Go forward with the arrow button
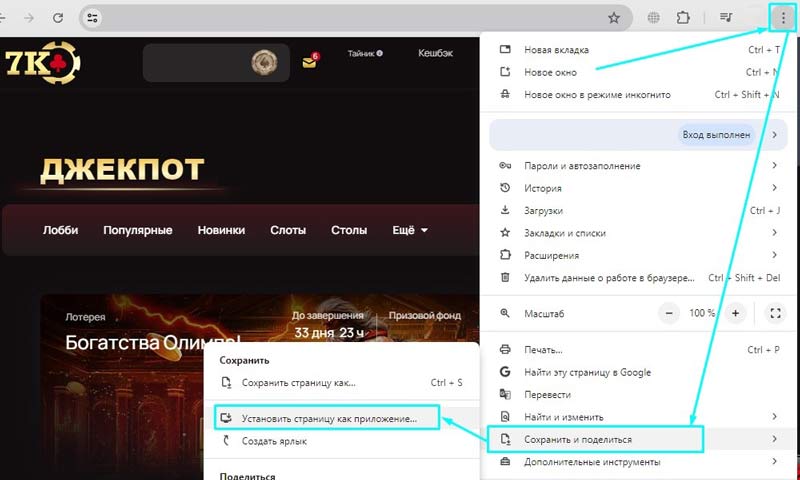This screenshot has width=800, height=480. click(29, 18)
